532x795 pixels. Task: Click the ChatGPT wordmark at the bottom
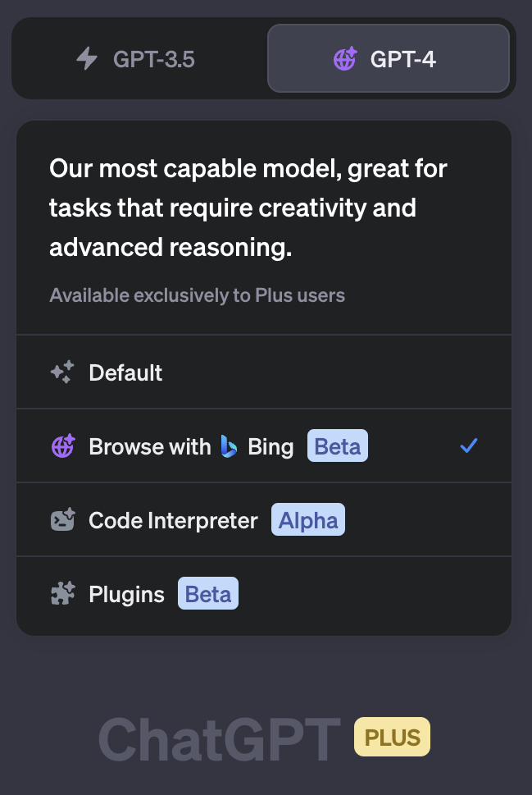(218, 736)
